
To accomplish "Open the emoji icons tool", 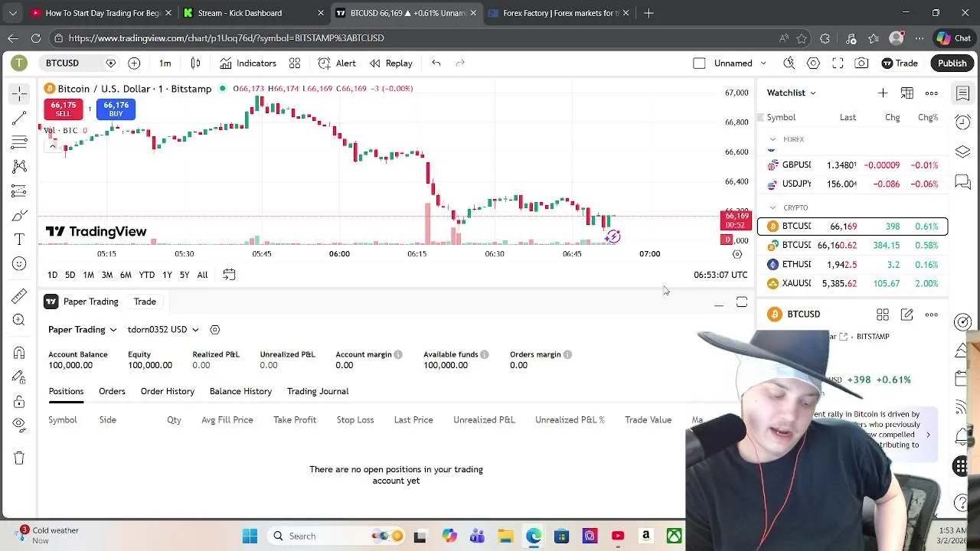I will coord(19,264).
